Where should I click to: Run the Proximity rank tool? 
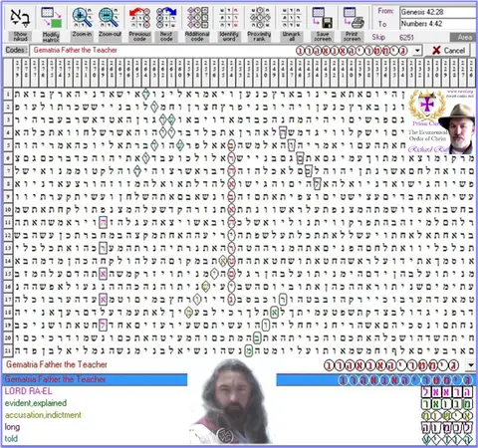click(259, 25)
